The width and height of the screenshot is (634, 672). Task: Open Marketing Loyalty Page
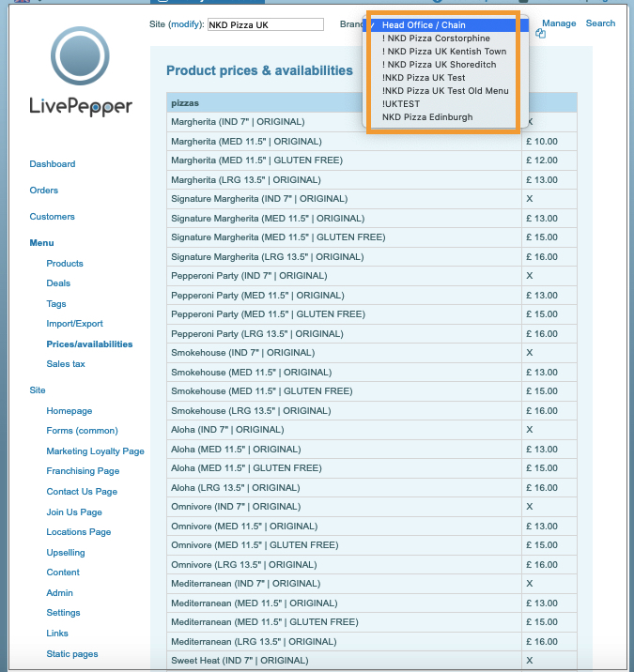[x=95, y=451]
